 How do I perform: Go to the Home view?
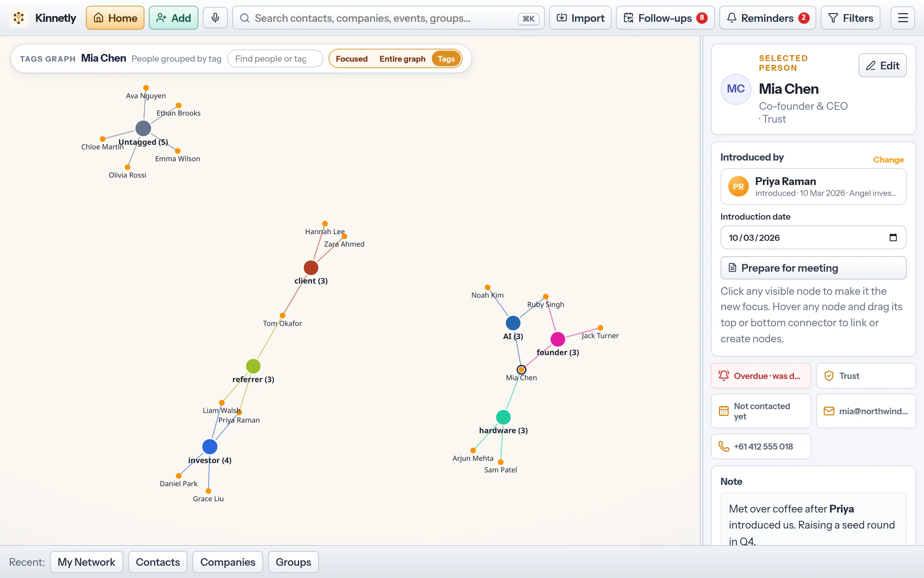[115, 18]
